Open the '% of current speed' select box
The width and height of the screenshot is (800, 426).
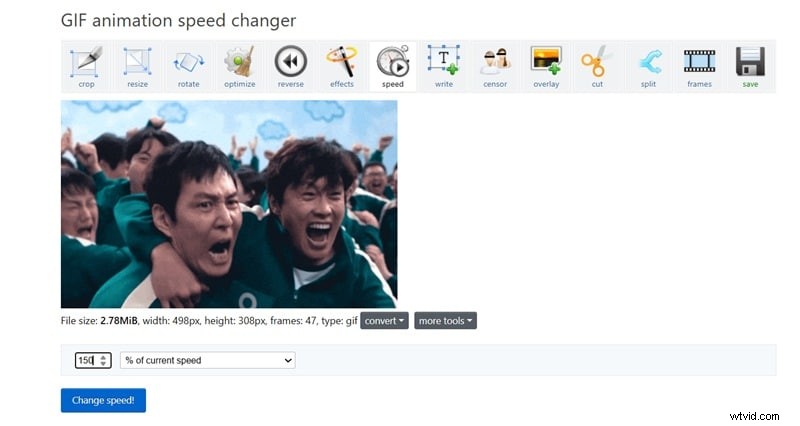207,360
